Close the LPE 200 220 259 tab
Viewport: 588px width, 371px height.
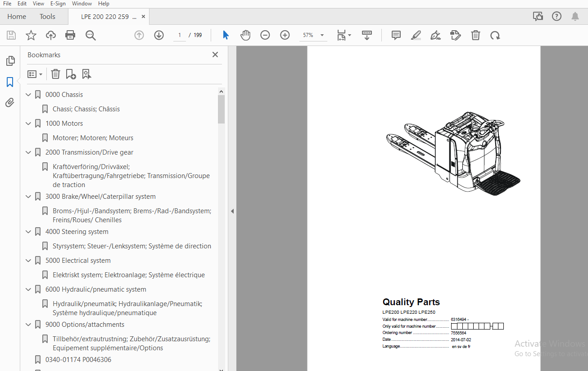144,16
